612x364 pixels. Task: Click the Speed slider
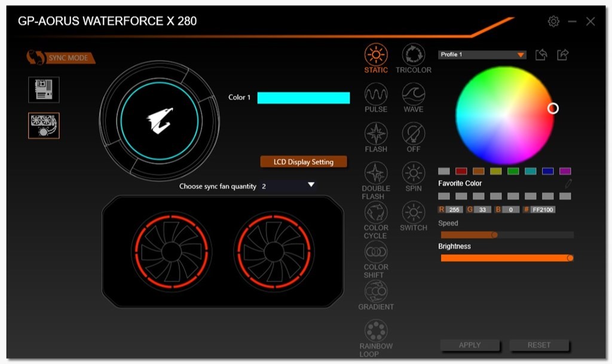tap(507, 235)
